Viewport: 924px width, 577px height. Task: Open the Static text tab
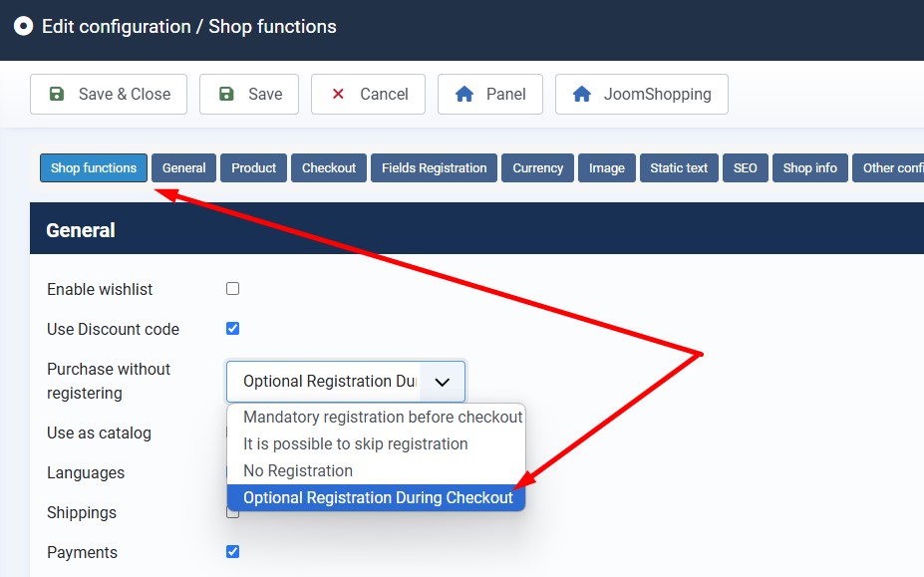[x=679, y=167]
